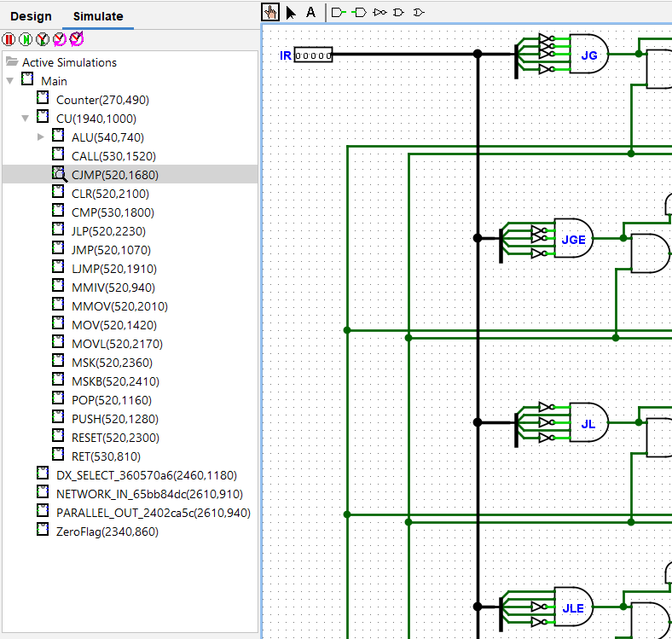Choose the input pin tool
The width and height of the screenshot is (672, 639).
[339, 12]
